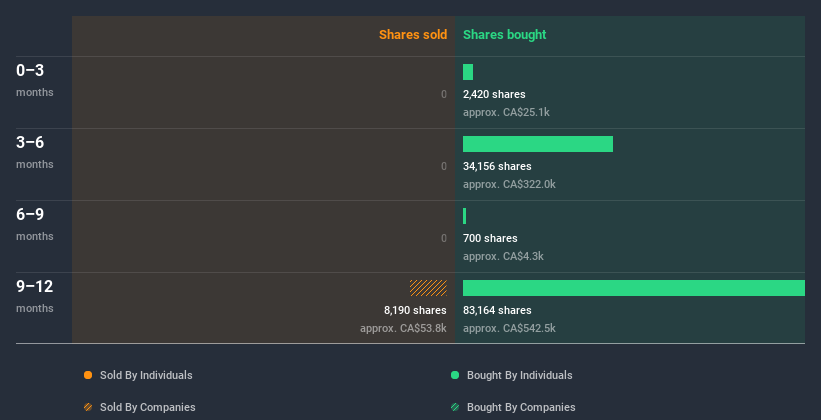Click the zero sold value in 0–3 months row
Image resolution: width=821 pixels, height=420 pixels.
444,94
